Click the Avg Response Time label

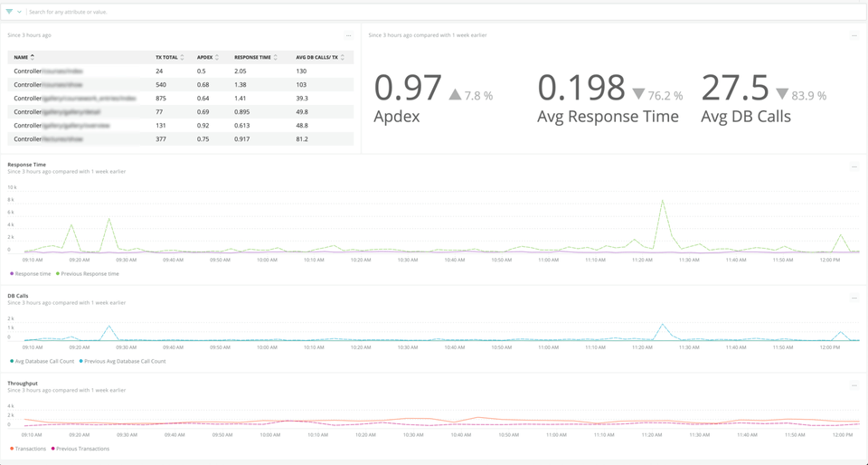(608, 116)
